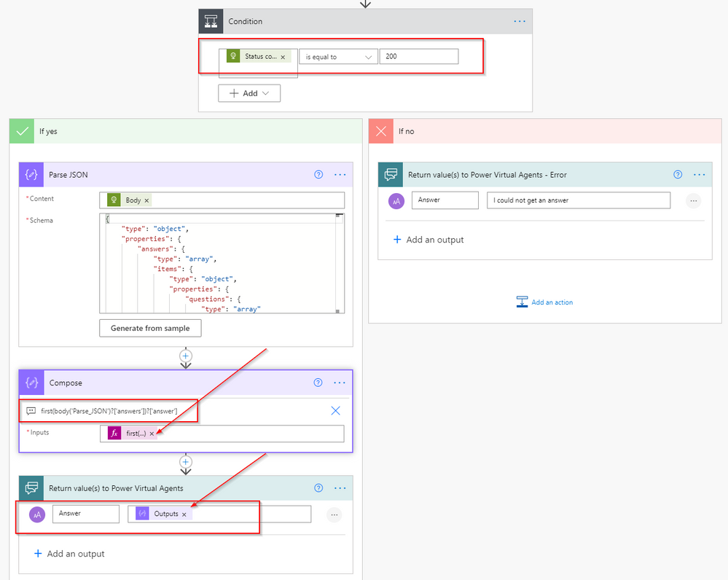Image resolution: width=728 pixels, height=580 pixels.
Task: Click the help icon on Parse JSON
Action: click(x=318, y=175)
